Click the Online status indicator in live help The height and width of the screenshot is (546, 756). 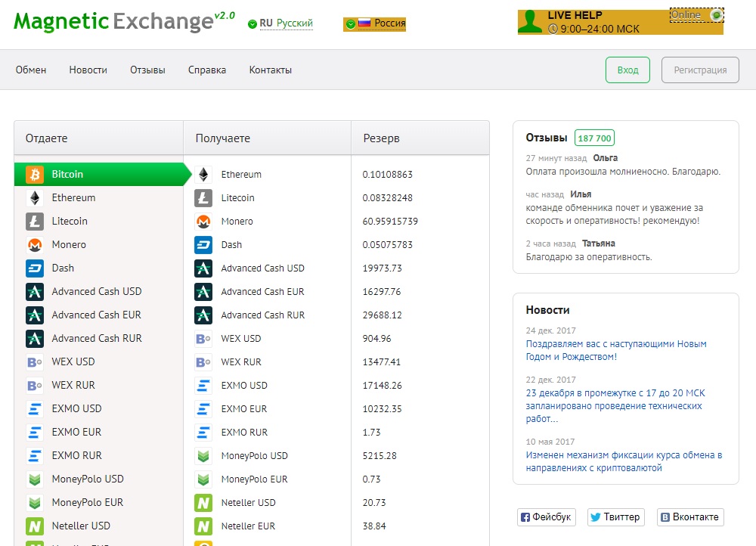point(697,15)
